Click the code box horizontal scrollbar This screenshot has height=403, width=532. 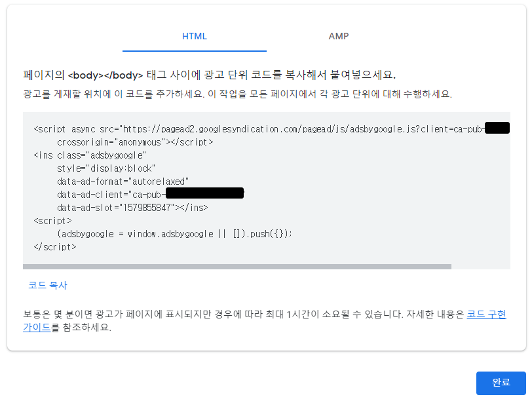coord(237,267)
